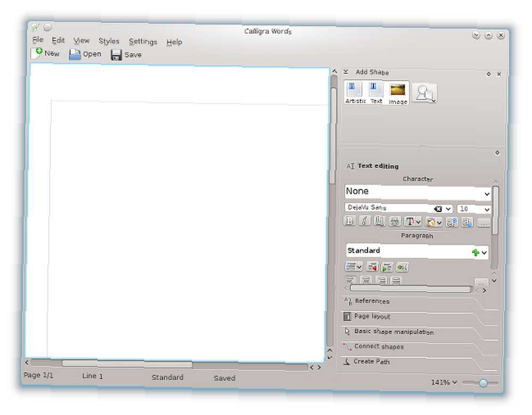Click the green plus new style icon
This screenshot has height=415, width=532.
475,252
